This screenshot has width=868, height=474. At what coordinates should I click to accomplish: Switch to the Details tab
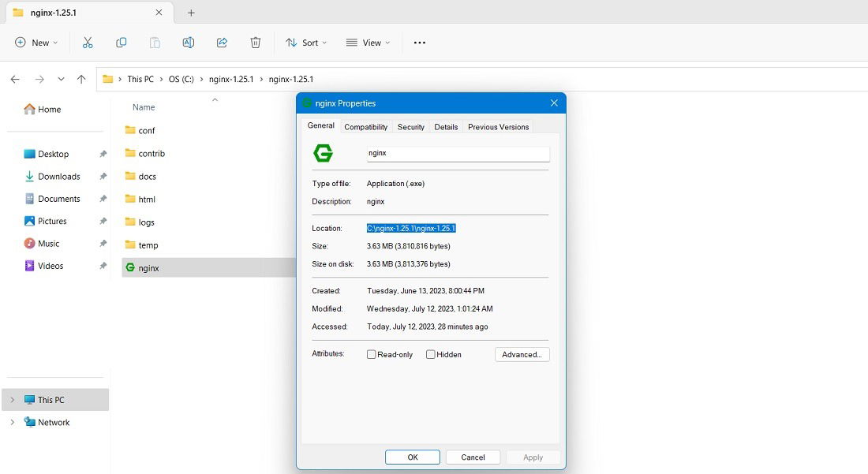click(446, 126)
